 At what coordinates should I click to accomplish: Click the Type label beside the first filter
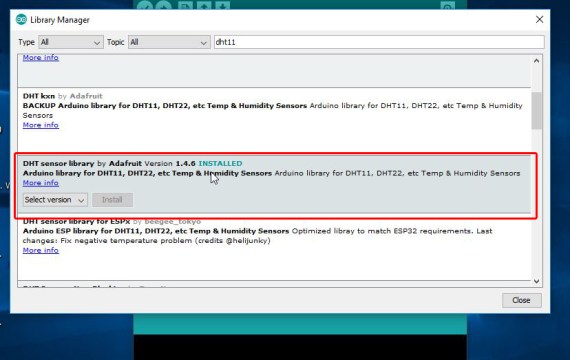[x=27, y=42]
